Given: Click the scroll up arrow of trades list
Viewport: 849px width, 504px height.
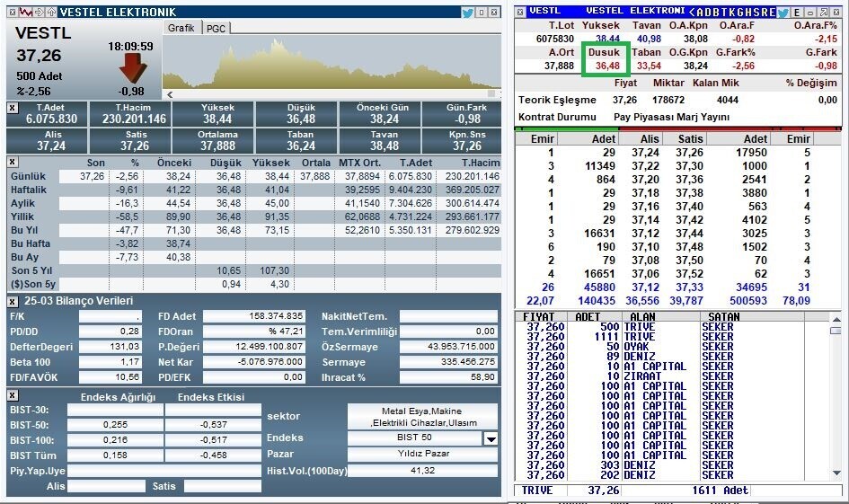Looking at the screenshot, I should (x=836, y=320).
